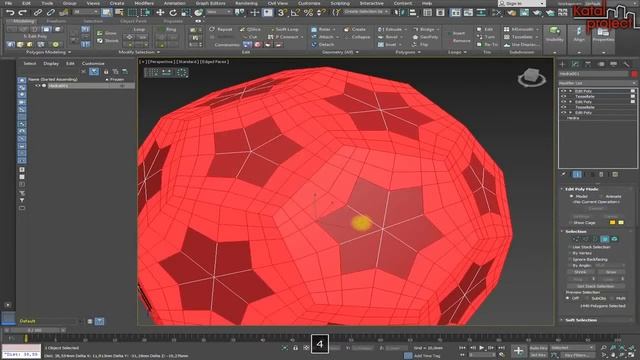This screenshot has height=360, width=640.
Task: Click the Collapse button in the Geometry panel
Action: 357,37
